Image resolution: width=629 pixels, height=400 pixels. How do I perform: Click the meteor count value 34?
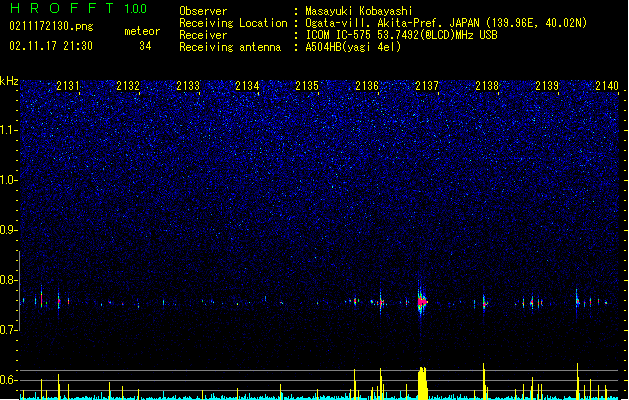[x=145, y=46]
